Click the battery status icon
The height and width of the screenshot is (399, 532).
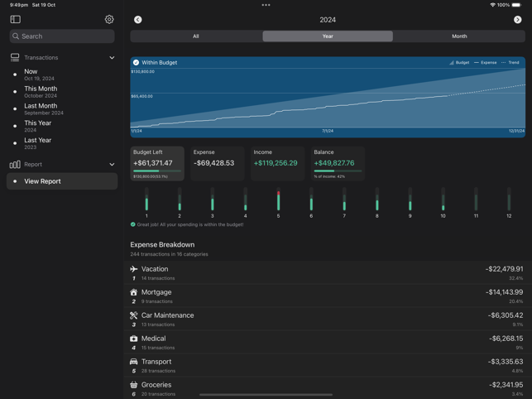point(517,5)
